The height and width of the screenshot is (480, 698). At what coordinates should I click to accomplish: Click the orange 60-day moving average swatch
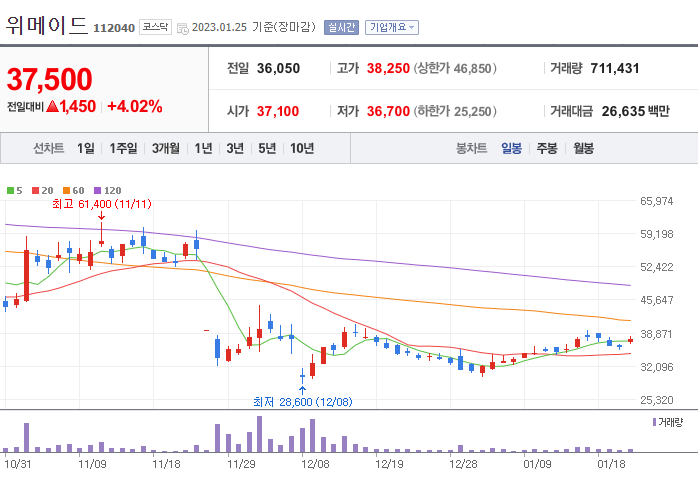[67, 191]
